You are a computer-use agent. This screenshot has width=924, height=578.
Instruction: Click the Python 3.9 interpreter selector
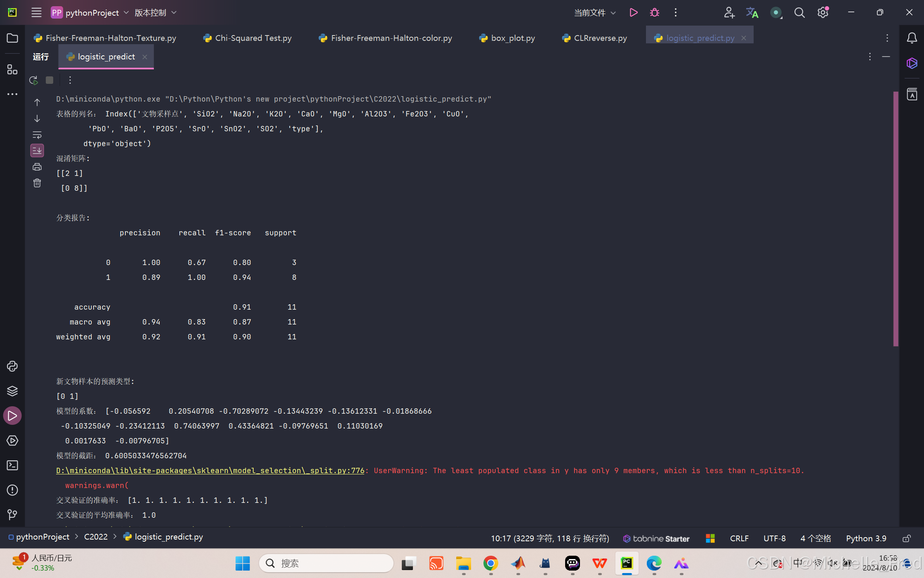click(866, 538)
